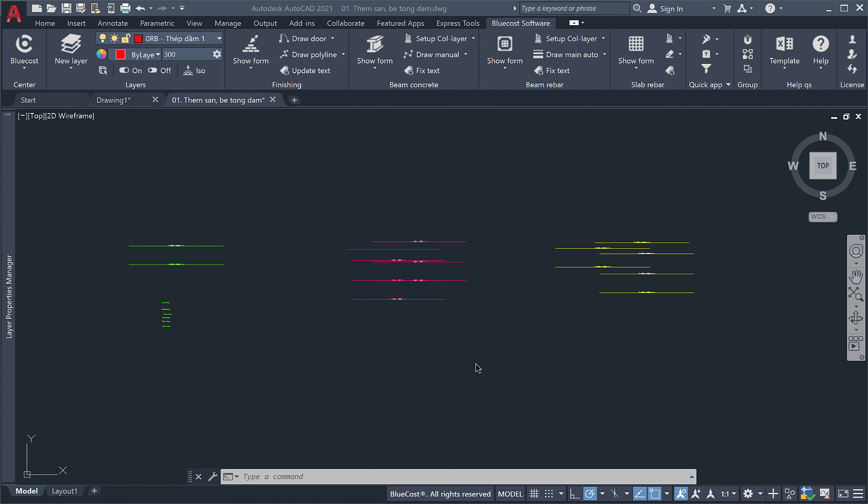Open the Annotate ribbon tab
This screenshot has height=504, width=868.
[x=112, y=23]
